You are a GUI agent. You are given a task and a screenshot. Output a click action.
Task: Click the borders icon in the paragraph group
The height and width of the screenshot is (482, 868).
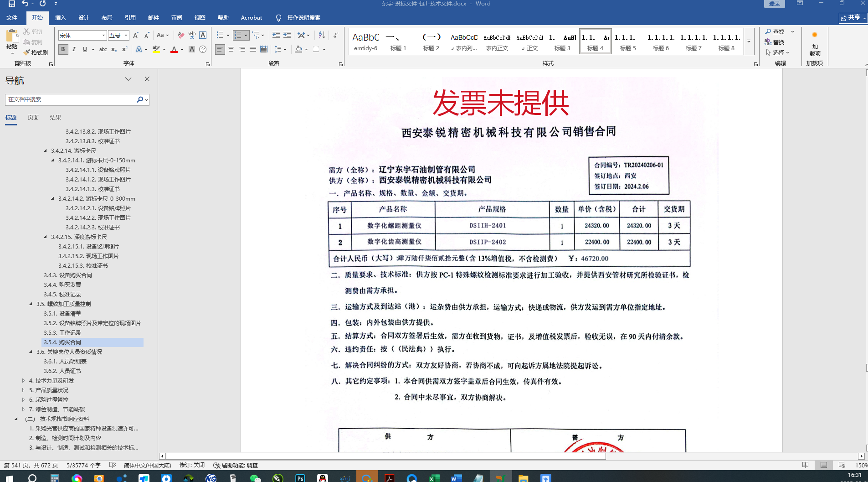316,49
